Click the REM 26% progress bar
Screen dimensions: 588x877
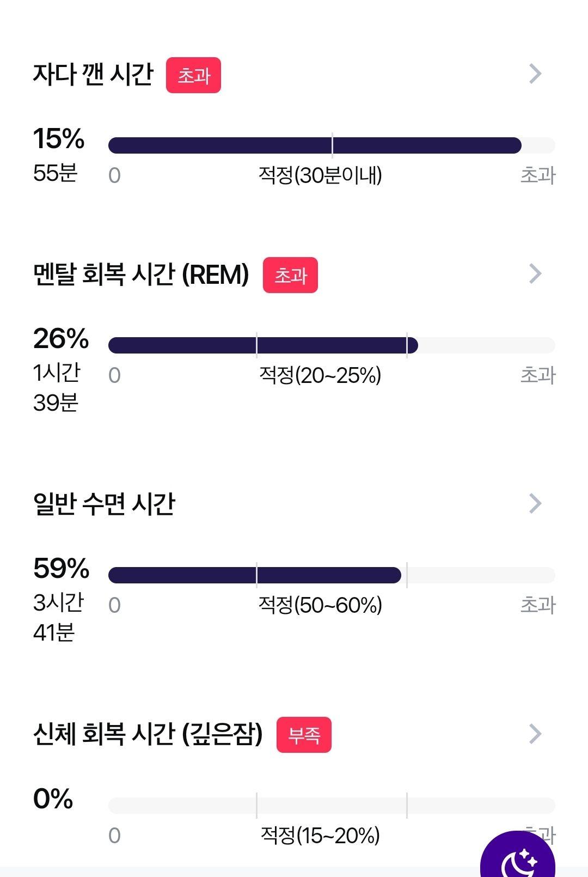coord(332,345)
